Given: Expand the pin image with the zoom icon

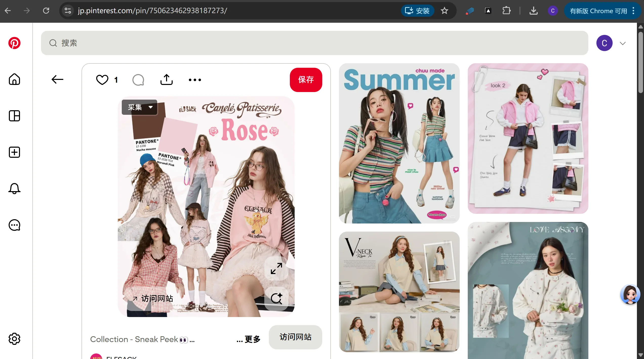Looking at the screenshot, I should [x=277, y=268].
